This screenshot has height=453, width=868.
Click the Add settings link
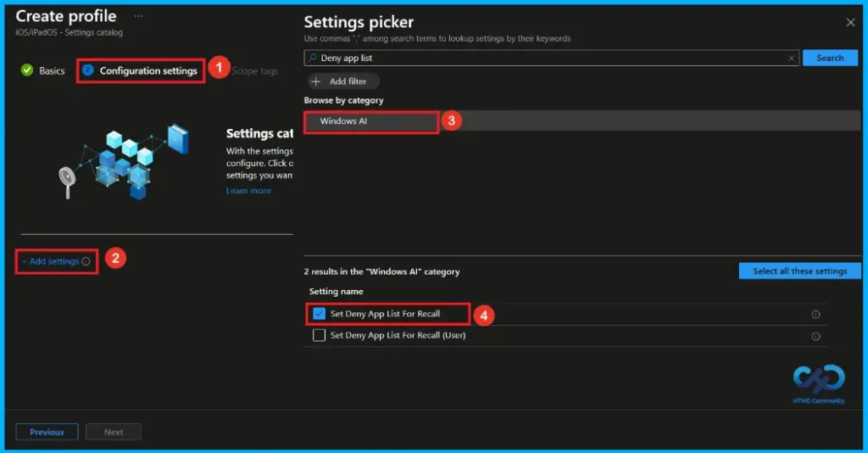pos(50,261)
